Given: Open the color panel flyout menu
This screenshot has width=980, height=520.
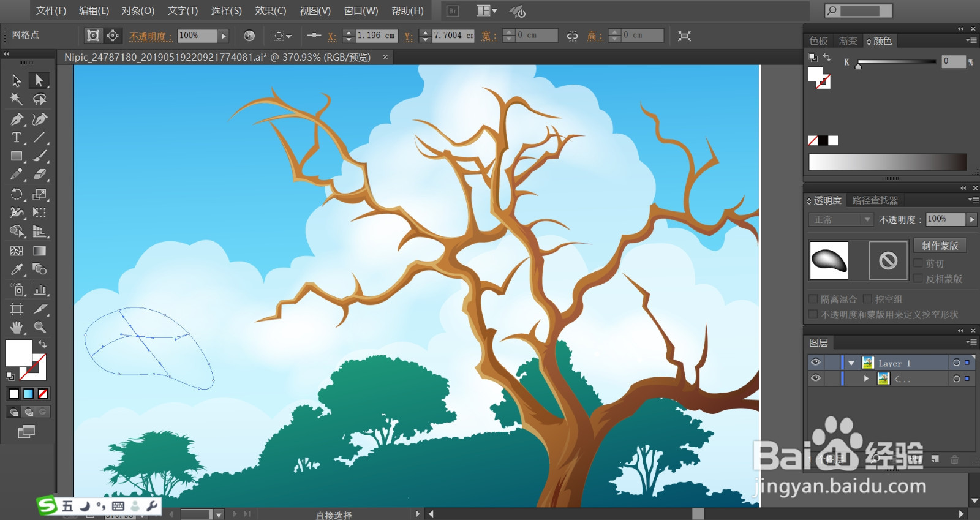Looking at the screenshot, I should [971, 40].
